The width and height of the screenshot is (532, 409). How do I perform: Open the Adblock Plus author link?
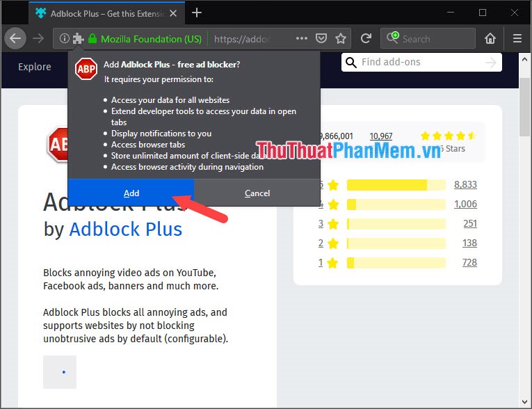[x=126, y=229]
